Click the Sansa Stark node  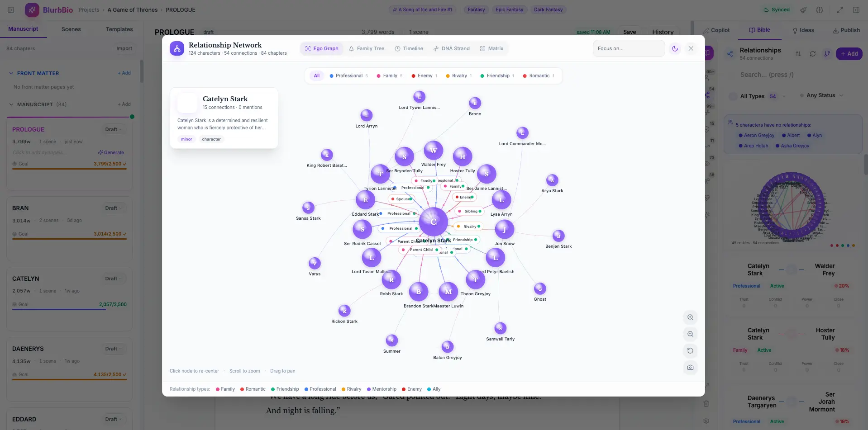tap(308, 208)
